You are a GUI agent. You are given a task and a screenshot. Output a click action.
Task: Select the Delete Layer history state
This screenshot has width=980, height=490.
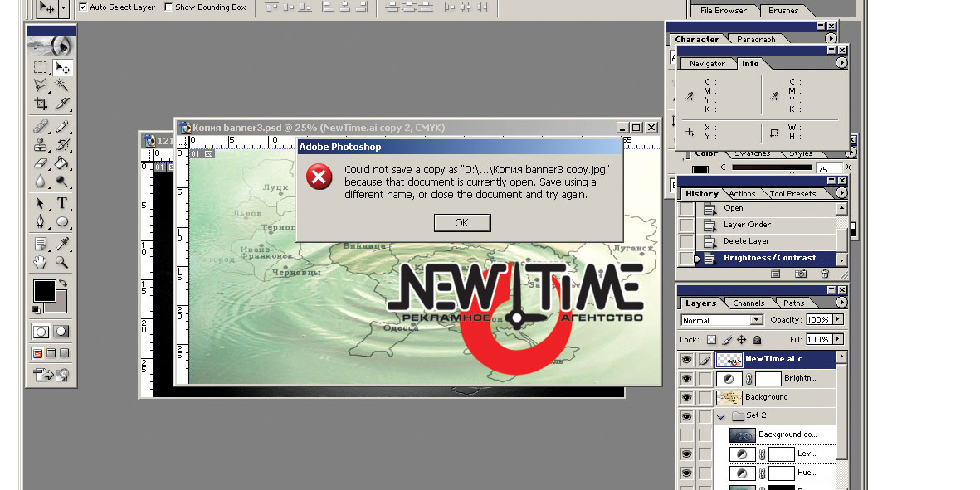(765, 241)
